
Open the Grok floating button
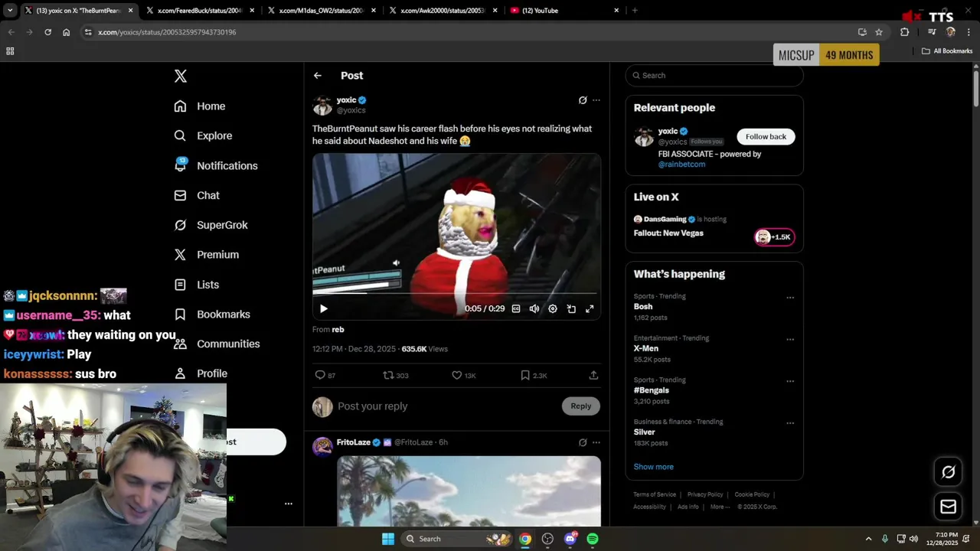click(948, 472)
